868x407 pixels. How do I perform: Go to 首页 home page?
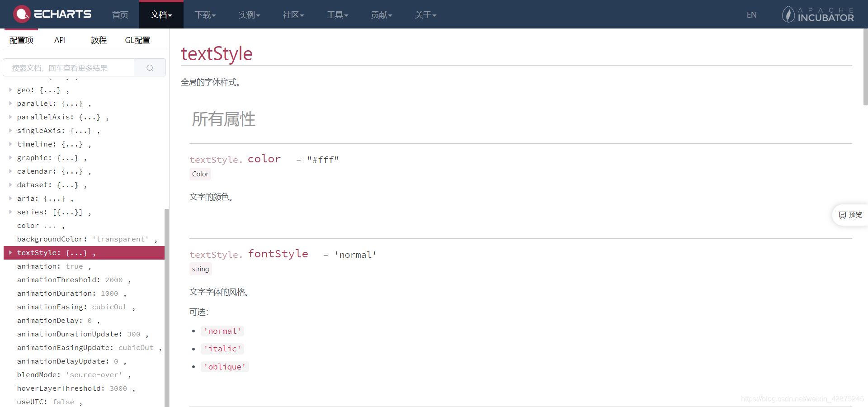click(x=120, y=15)
